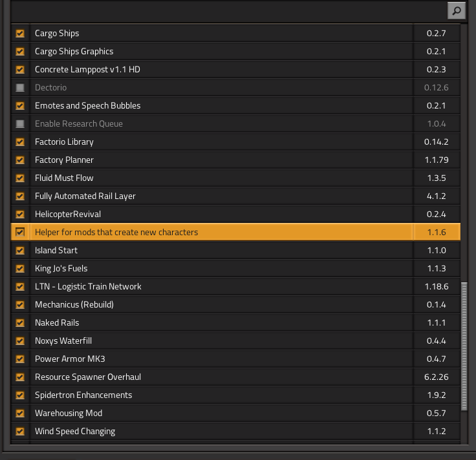Image resolution: width=476 pixels, height=460 pixels.
Task: Click version 4.1.2 of Fully Automated Rail Layer
Action: tap(437, 196)
